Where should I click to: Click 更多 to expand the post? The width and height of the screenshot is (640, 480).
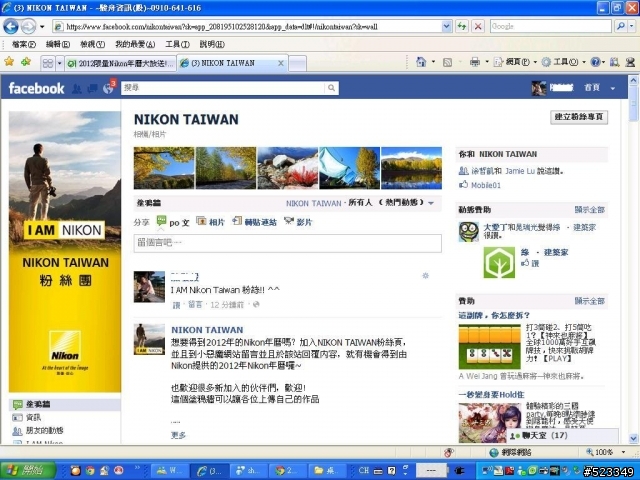click(x=178, y=435)
